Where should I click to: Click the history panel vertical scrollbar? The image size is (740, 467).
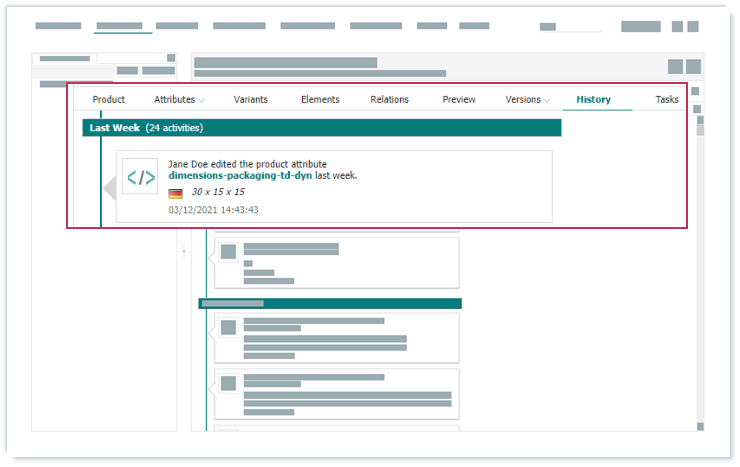(700, 129)
